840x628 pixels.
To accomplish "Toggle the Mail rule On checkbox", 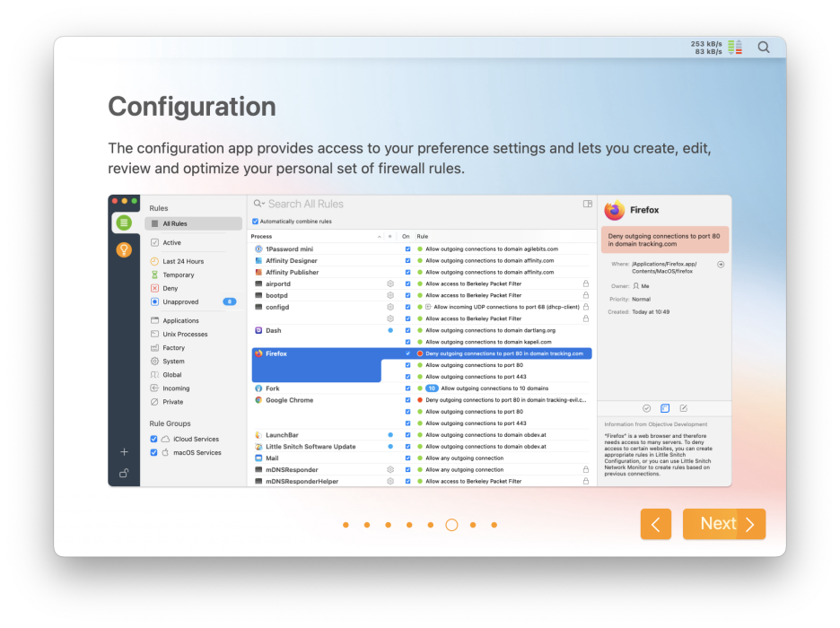I will (x=407, y=458).
